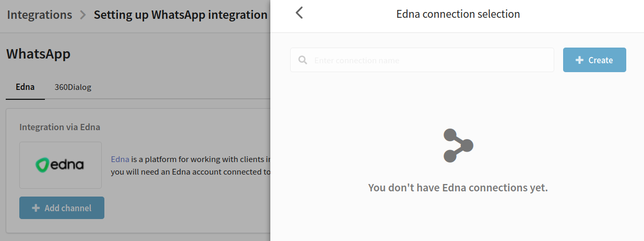
Task: Select the Setting up WhatsApp integration breadcrumb
Action: [181, 15]
